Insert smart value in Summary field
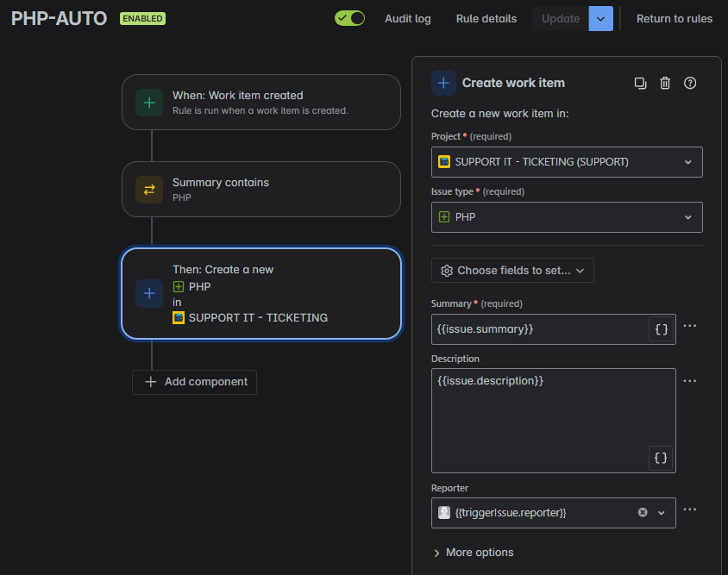The image size is (728, 575). (661, 329)
